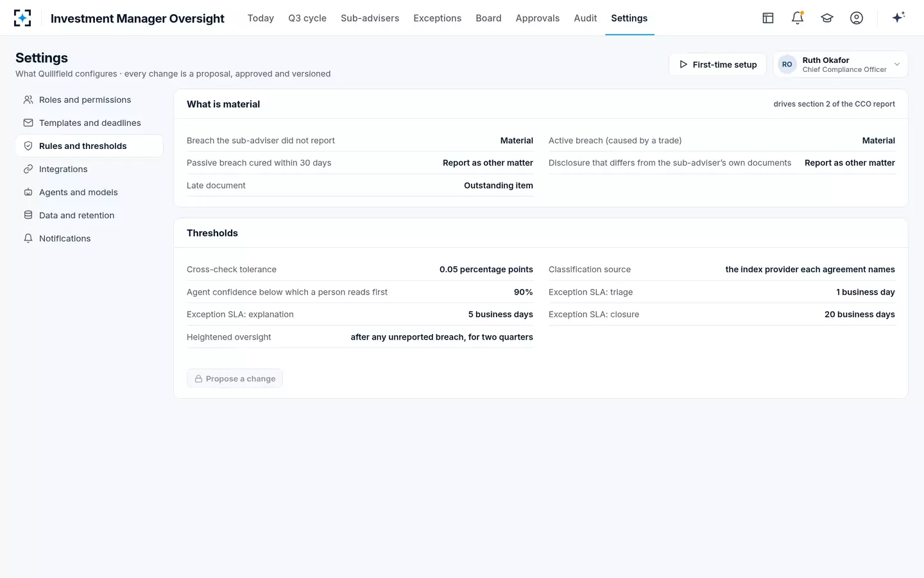Viewport: 924px width, 578px height.
Task: Click the Agents and models robot icon
Action: pyautogui.click(x=28, y=192)
